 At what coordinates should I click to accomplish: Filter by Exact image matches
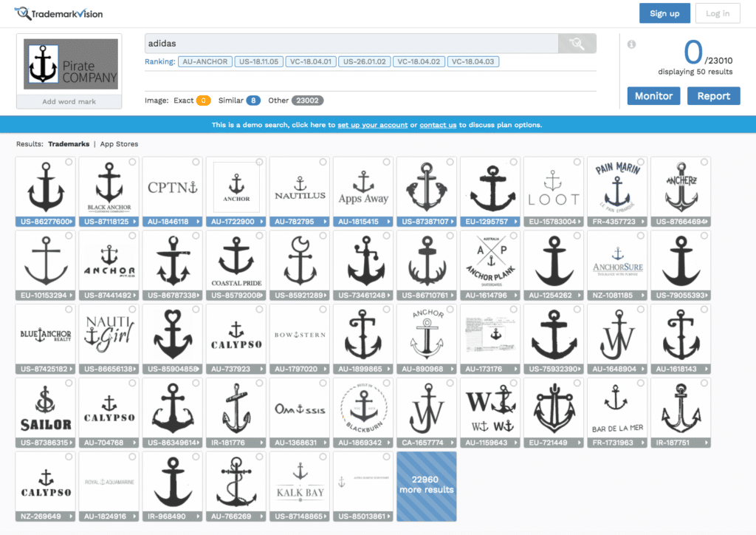(x=192, y=100)
